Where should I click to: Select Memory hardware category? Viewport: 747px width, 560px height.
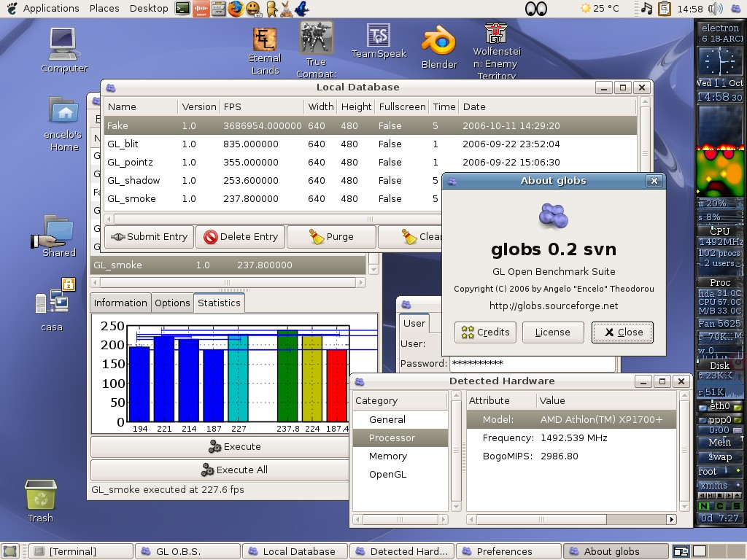pyautogui.click(x=400, y=456)
